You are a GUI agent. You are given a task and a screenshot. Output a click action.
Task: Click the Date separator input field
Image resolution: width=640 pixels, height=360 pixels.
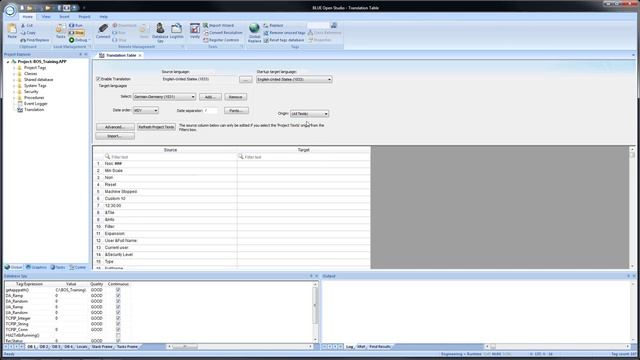tap(211, 111)
